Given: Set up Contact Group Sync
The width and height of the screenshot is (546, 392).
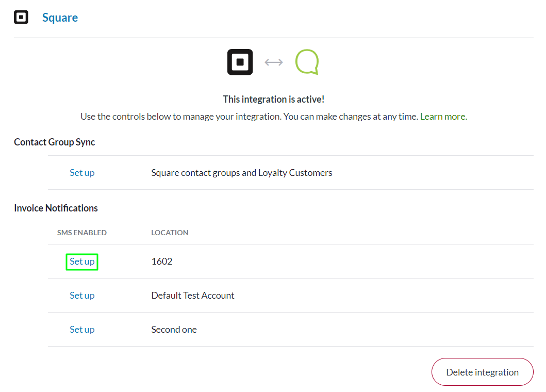Looking at the screenshot, I should pos(82,173).
